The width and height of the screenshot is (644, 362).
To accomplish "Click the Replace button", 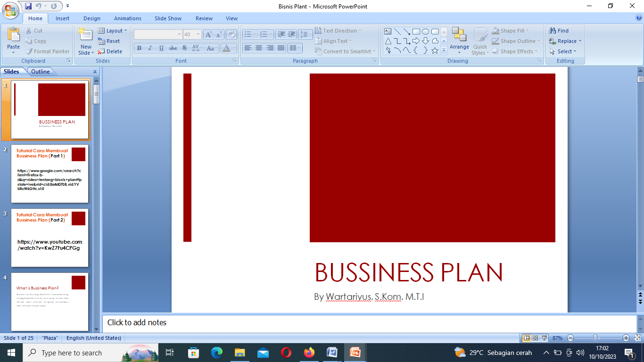I will 566,41.
